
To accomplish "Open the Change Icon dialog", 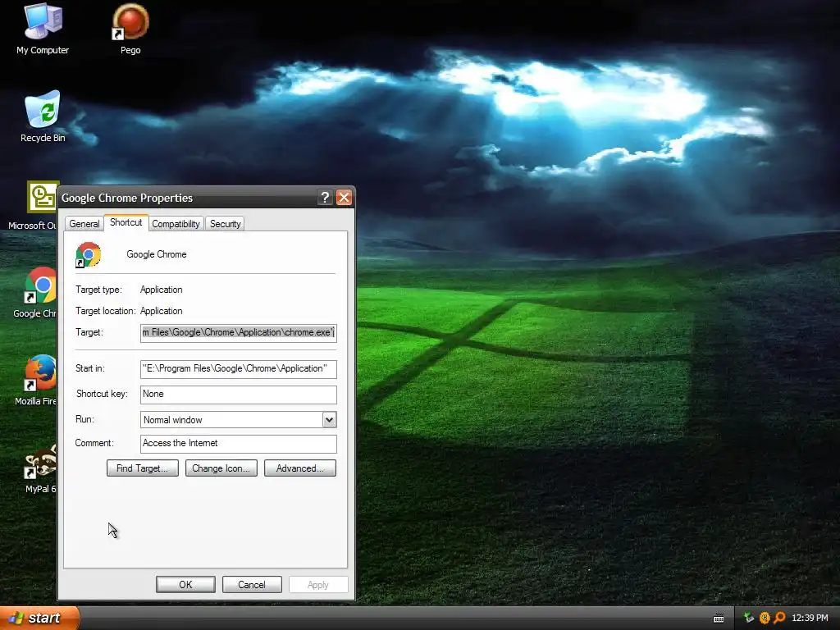I will pos(221,468).
